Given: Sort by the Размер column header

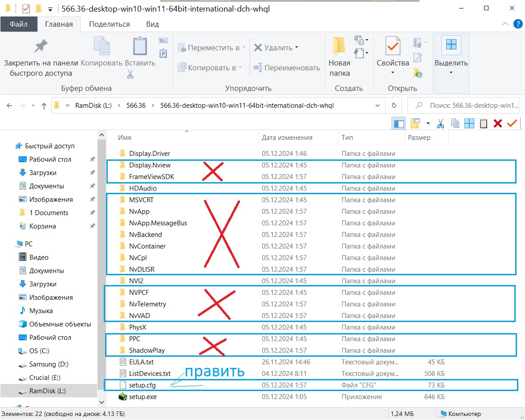Looking at the screenshot, I should click(419, 138).
